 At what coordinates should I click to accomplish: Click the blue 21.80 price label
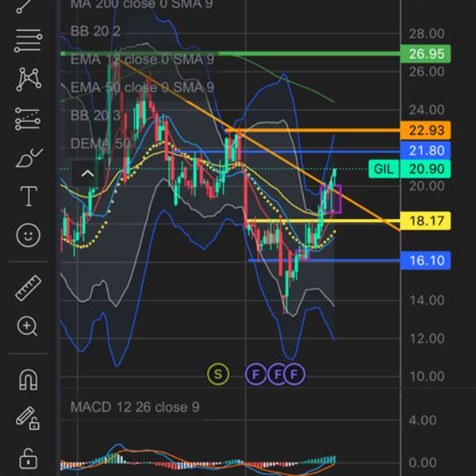click(x=425, y=151)
